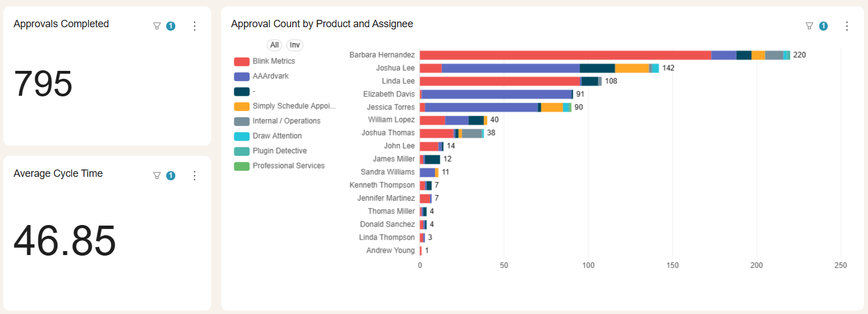Click filter count badge on Approval Count chart
Screen dimensions: 868x314
(x=823, y=26)
